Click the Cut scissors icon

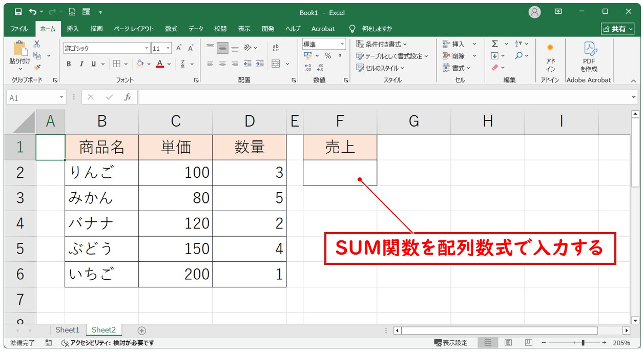(x=37, y=44)
